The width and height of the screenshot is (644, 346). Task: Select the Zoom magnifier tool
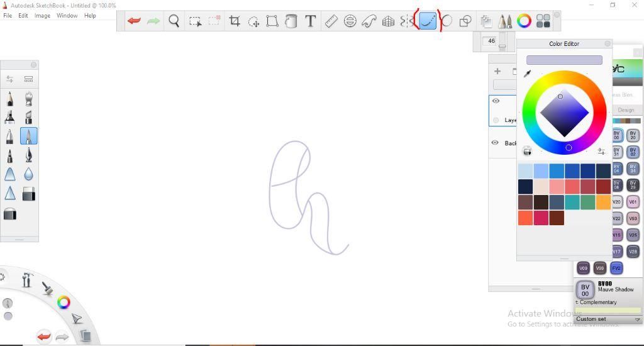tap(174, 21)
